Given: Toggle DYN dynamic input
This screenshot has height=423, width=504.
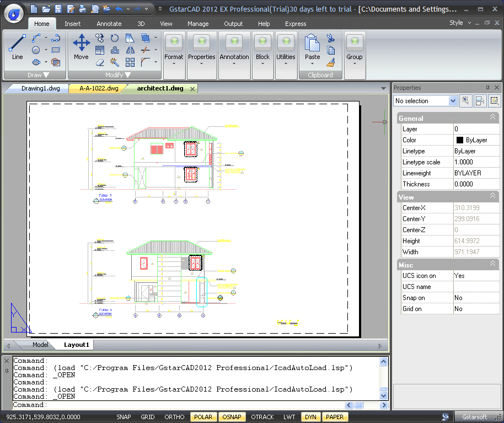Looking at the screenshot, I should [x=310, y=417].
